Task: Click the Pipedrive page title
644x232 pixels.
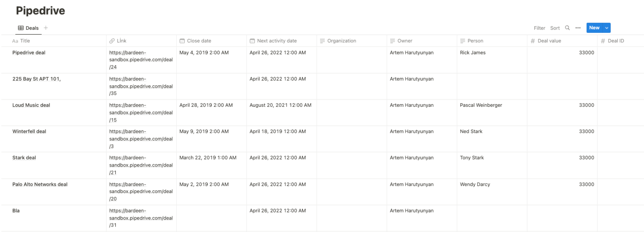Action: click(41, 11)
